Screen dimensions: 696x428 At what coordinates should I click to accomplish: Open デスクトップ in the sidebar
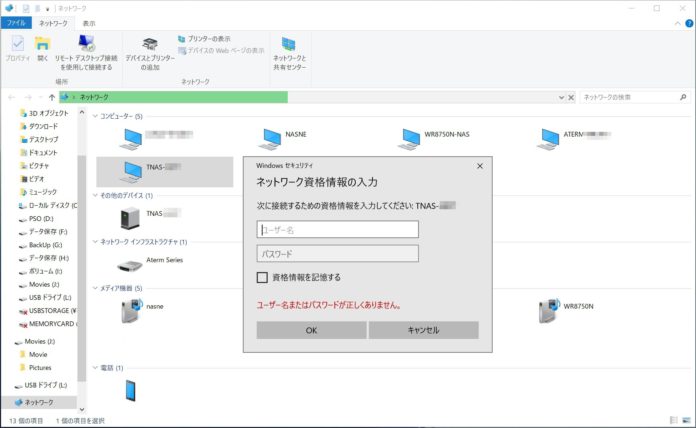tap(39, 139)
